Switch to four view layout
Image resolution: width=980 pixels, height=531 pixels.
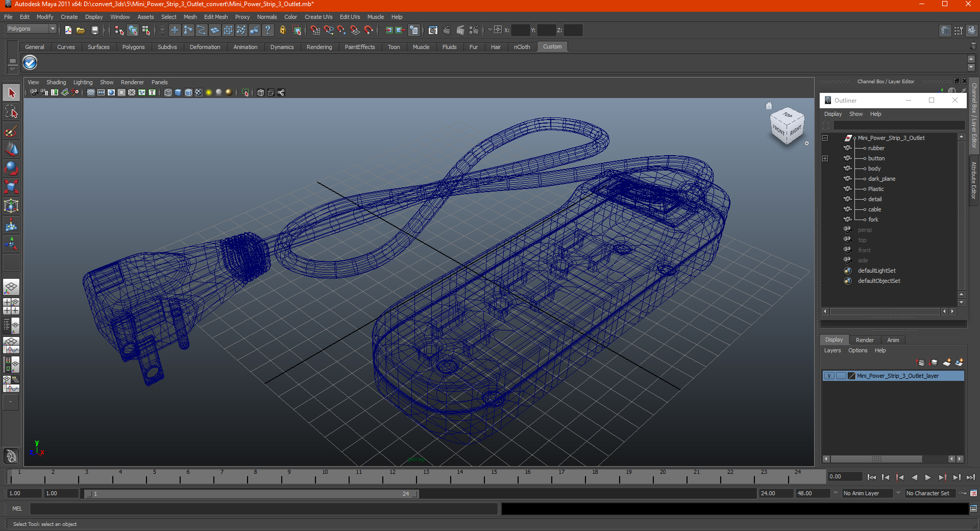11,306
